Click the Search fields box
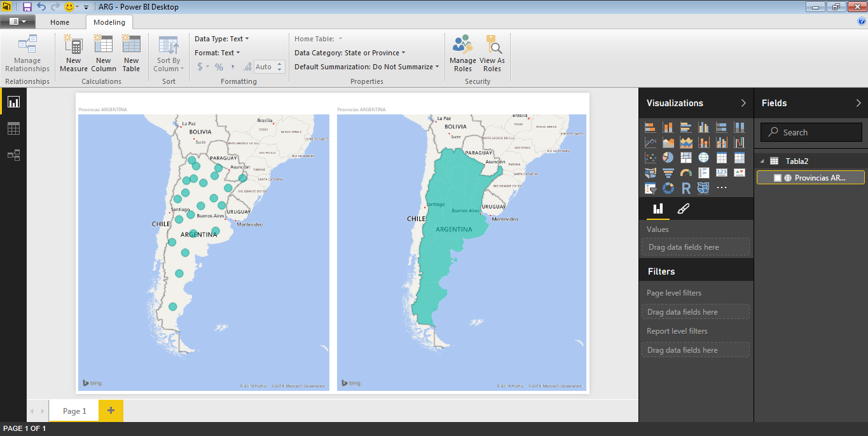The image size is (868, 436). pyautogui.click(x=811, y=132)
